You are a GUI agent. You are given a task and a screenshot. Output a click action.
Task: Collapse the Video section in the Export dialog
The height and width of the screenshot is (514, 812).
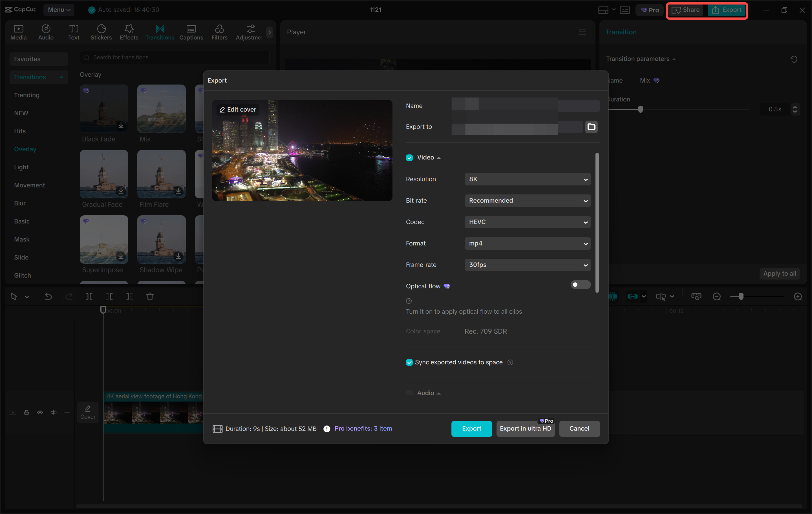pos(438,158)
